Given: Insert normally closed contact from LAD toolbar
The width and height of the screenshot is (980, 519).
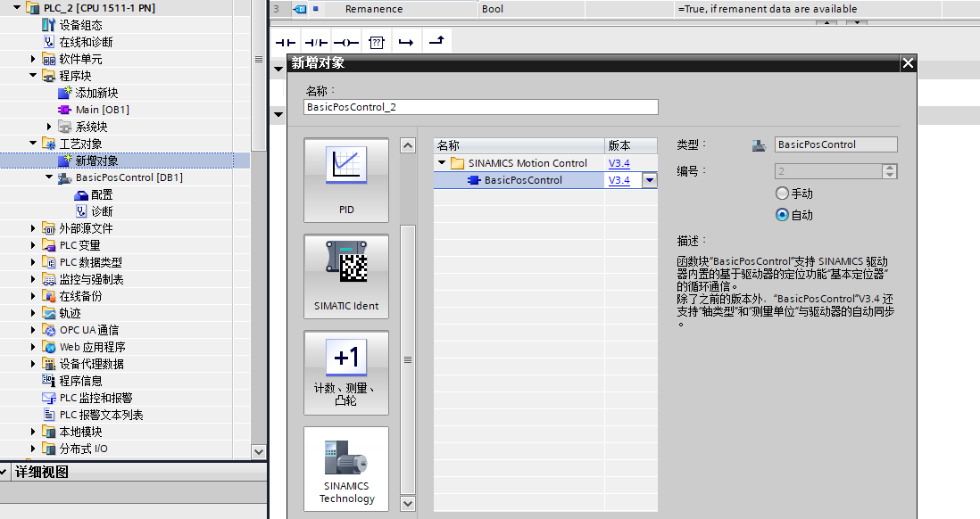Looking at the screenshot, I should pos(316,43).
